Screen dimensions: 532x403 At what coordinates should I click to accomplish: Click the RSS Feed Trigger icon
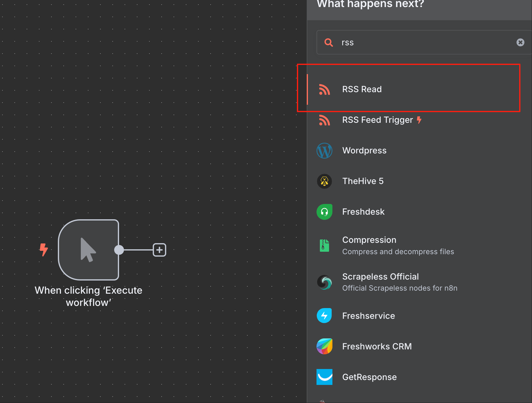tap(324, 120)
